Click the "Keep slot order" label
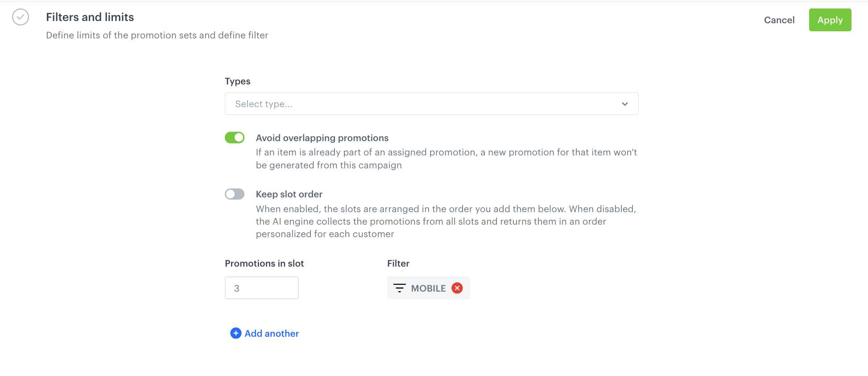Viewport: 868px width, 376px height. [x=289, y=194]
